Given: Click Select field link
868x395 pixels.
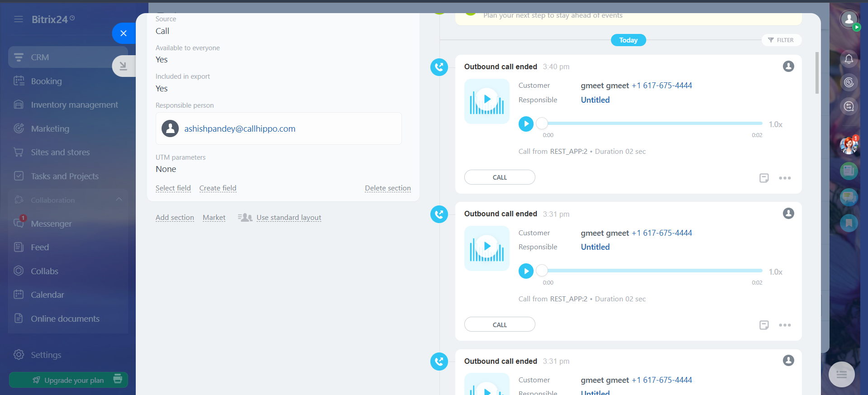Looking at the screenshot, I should point(173,188).
